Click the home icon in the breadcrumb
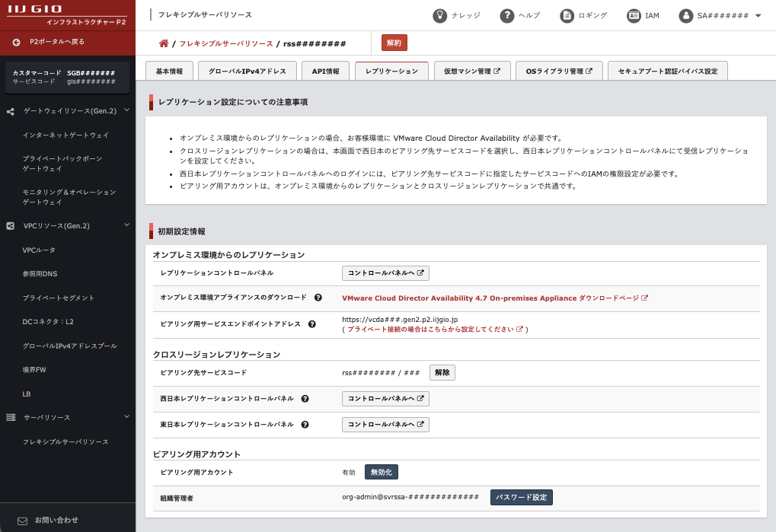The width and height of the screenshot is (776, 532). point(164,43)
